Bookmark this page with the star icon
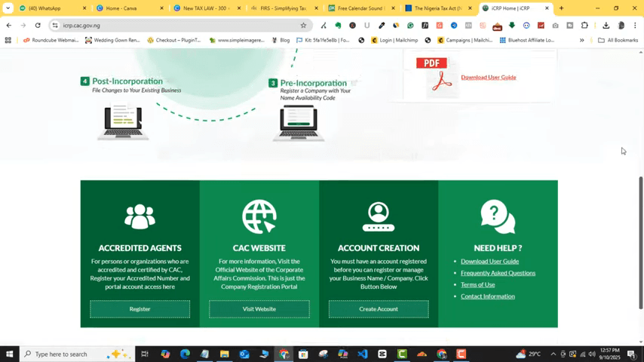This screenshot has width=644, height=362. (x=303, y=26)
